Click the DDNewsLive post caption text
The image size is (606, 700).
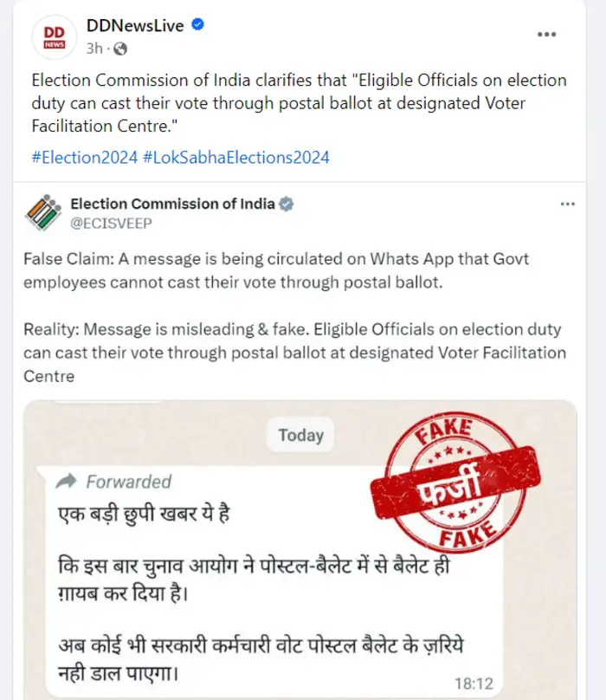[299, 102]
